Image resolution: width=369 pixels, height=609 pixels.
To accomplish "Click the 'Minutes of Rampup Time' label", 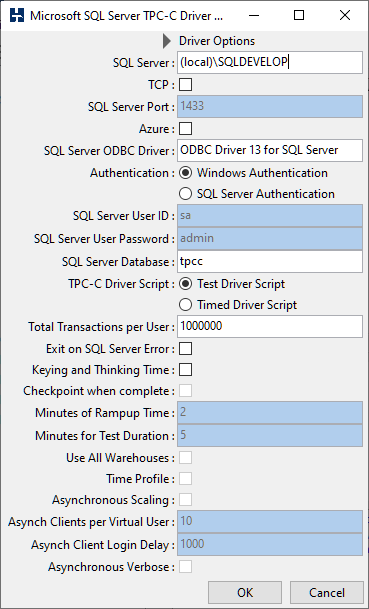I will pos(105,413).
